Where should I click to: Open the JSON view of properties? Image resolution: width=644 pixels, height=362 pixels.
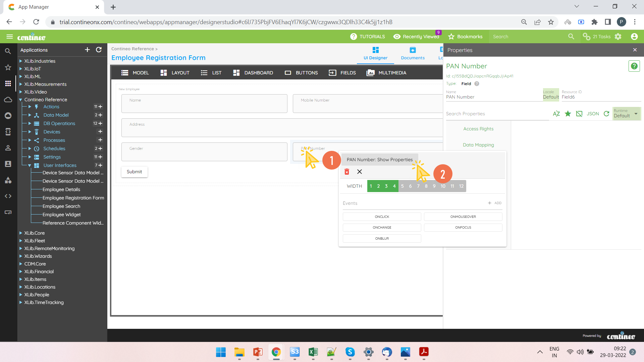(593, 114)
